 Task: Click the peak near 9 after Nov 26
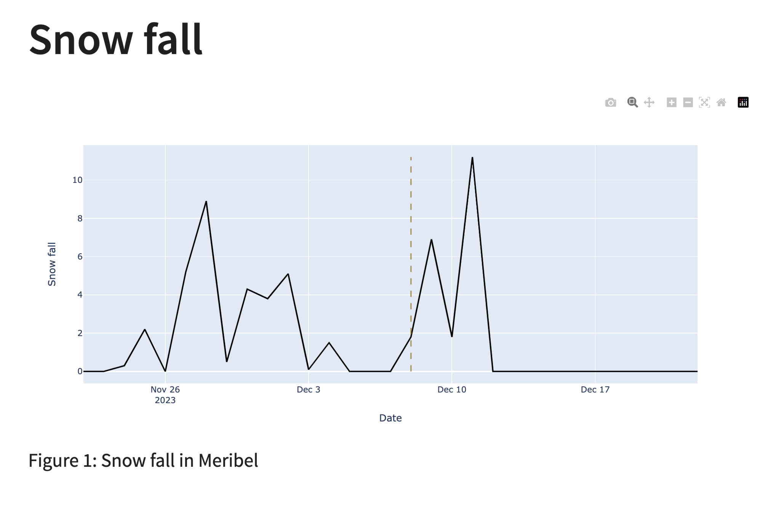tap(206, 202)
